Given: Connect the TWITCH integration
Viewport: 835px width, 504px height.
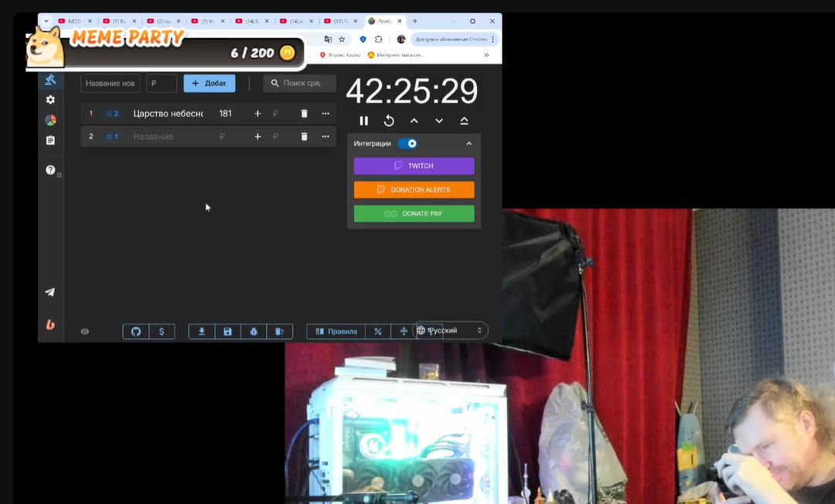Looking at the screenshot, I should (x=414, y=166).
